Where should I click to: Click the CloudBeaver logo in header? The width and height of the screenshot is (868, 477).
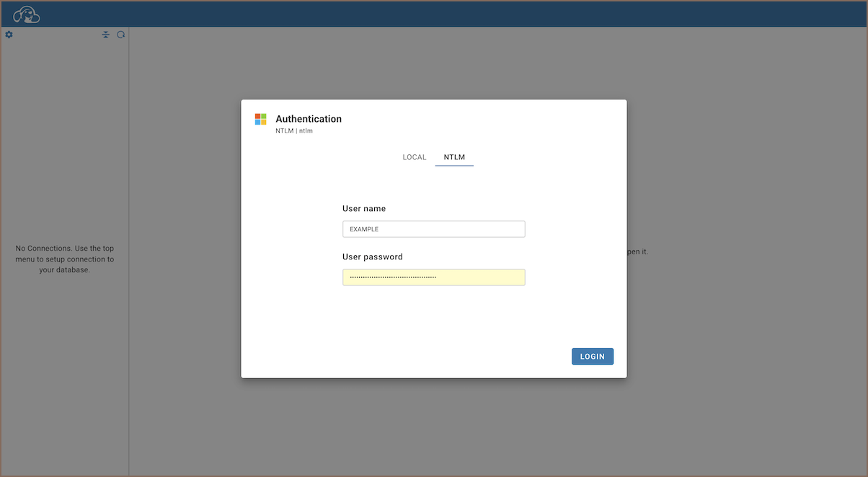27,14
